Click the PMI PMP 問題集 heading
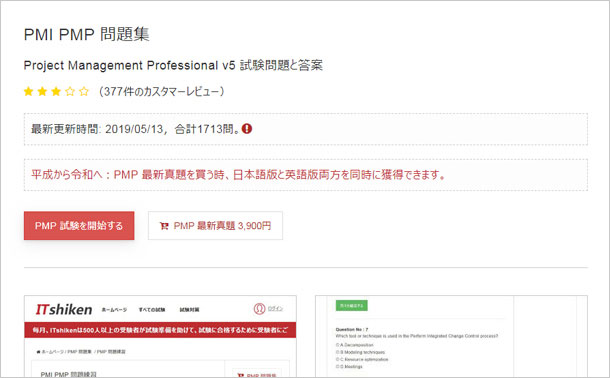The image size is (610, 378). click(x=86, y=34)
